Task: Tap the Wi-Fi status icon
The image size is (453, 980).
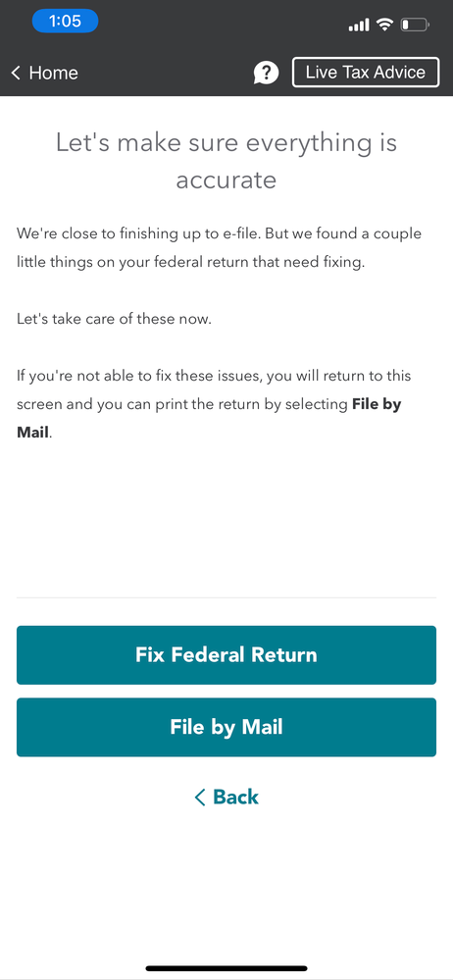Action: click(x=385, y=25)
